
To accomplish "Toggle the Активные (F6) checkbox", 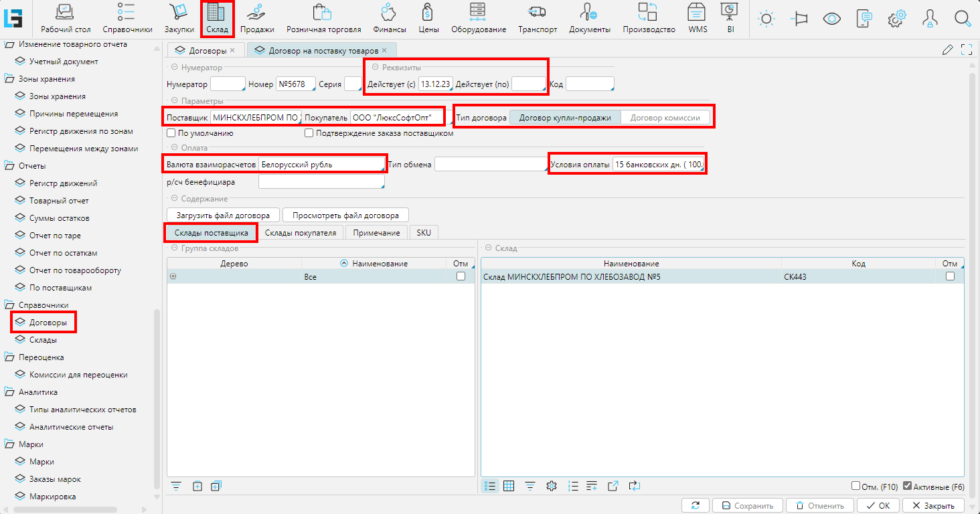I will [908, 487].
